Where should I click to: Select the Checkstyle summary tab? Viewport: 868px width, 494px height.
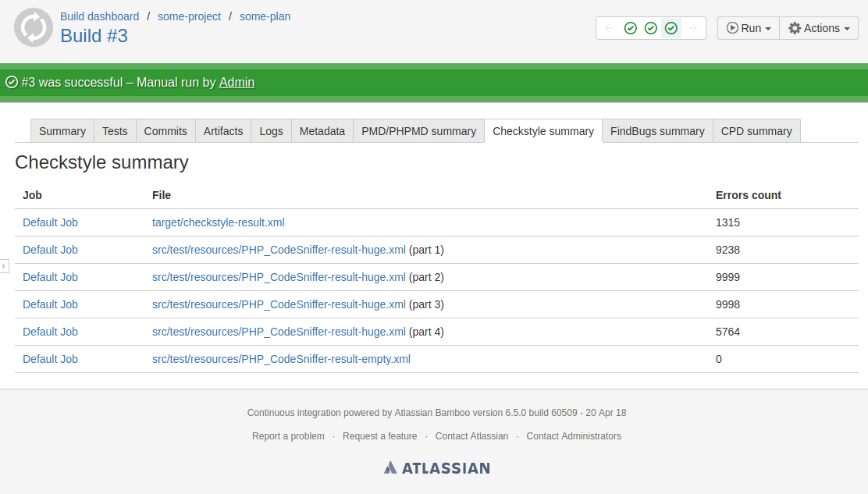point(543,131)
